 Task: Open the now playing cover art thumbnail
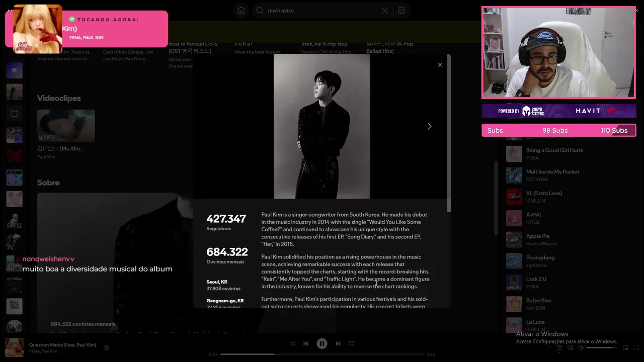[14, 347]
